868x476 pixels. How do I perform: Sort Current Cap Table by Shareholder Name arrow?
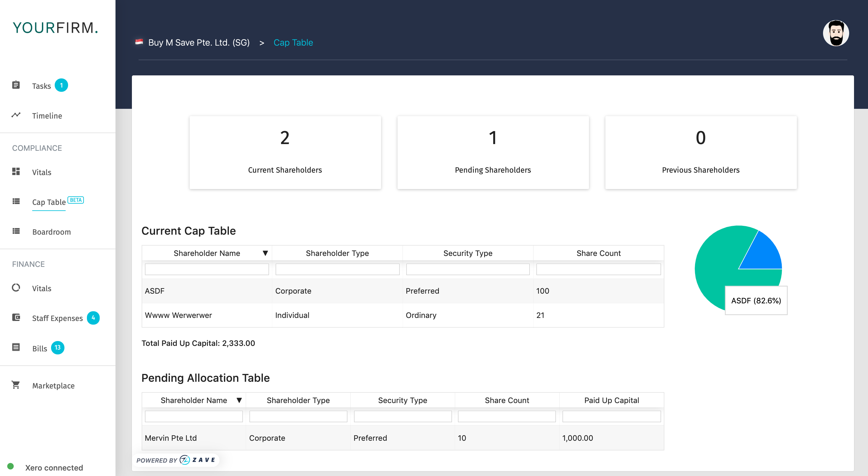(x=265, y=253)
